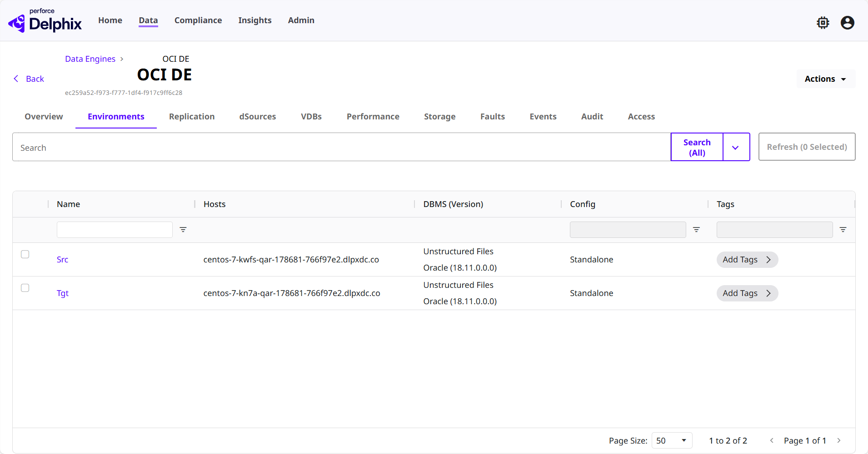Open the Src environment link
The image size is (868, 454).
coord(63,260)
